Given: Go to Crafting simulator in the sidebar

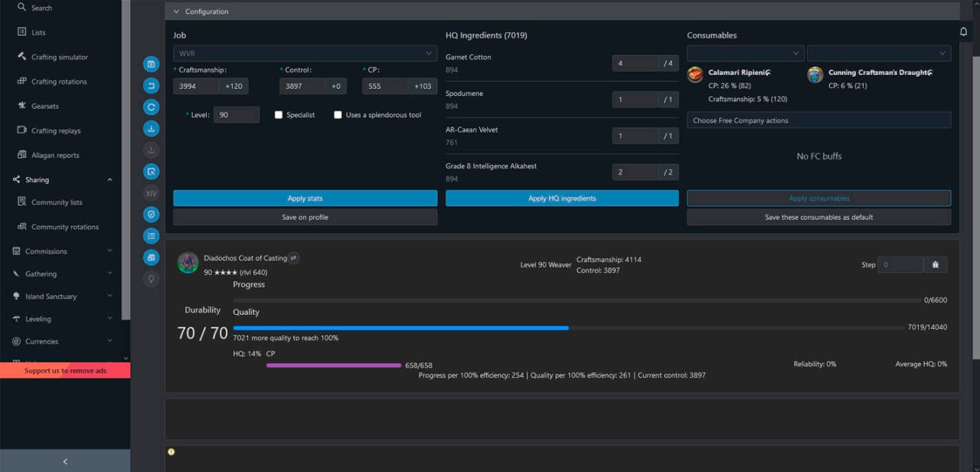Looking at the screenshot, I should [x=65, y=56].
